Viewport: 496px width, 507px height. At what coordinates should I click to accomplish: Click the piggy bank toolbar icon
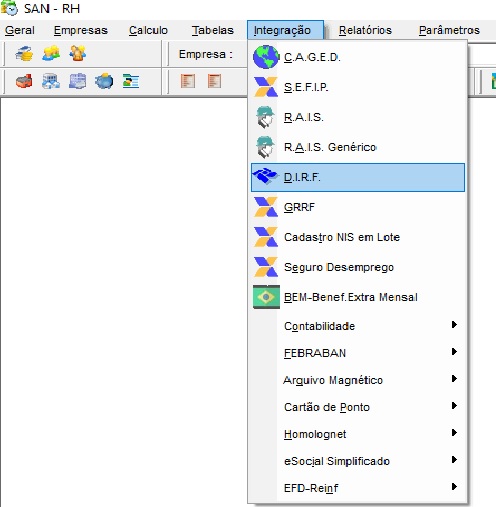104,81
